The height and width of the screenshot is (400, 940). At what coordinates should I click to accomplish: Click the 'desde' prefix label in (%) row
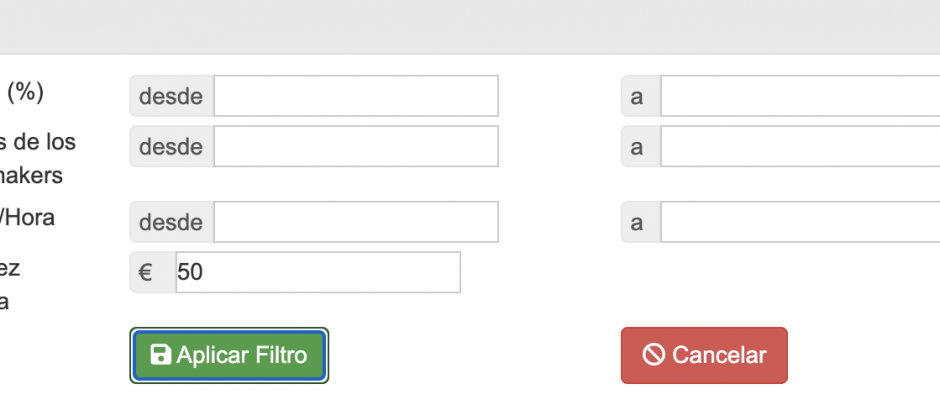pos(172,96)
